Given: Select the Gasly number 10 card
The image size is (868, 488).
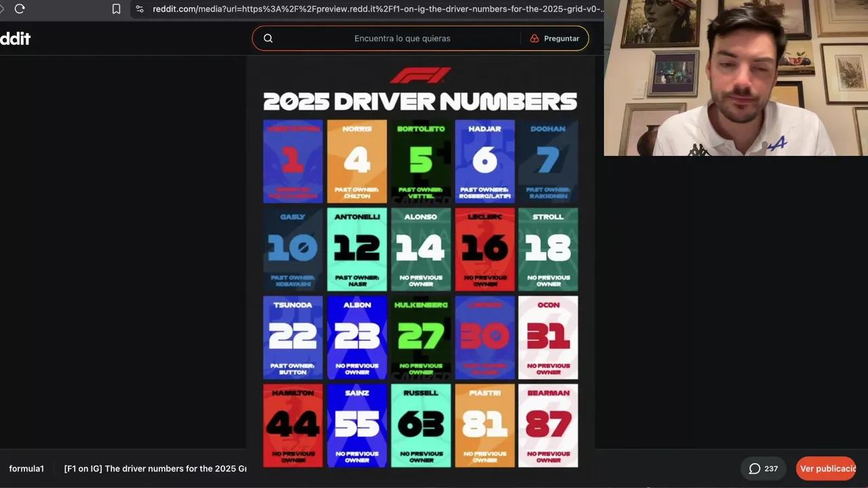Looking at the screenshot, I should 293,249.
